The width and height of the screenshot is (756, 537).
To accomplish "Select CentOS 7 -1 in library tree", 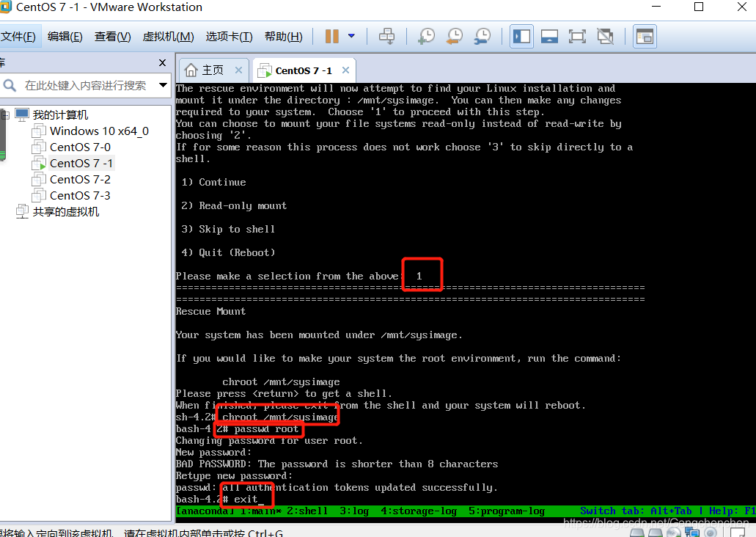I will [81, 163].
